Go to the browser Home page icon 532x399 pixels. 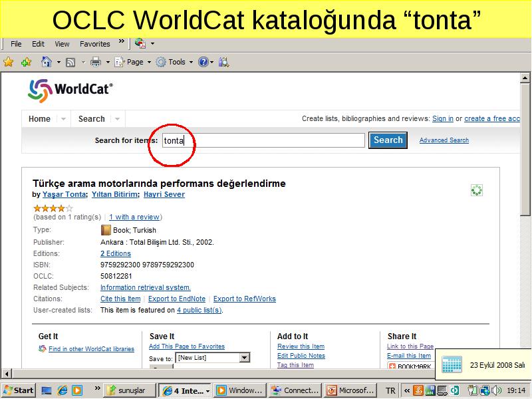pyautogui.click(x=46, y=62)
